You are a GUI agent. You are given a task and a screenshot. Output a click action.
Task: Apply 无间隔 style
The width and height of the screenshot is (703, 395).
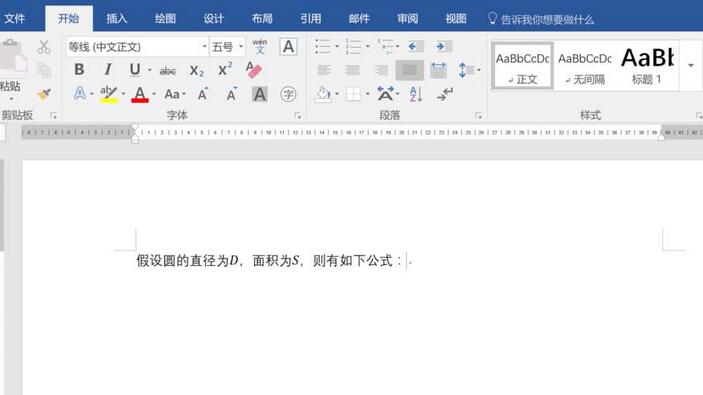point(585,66)
